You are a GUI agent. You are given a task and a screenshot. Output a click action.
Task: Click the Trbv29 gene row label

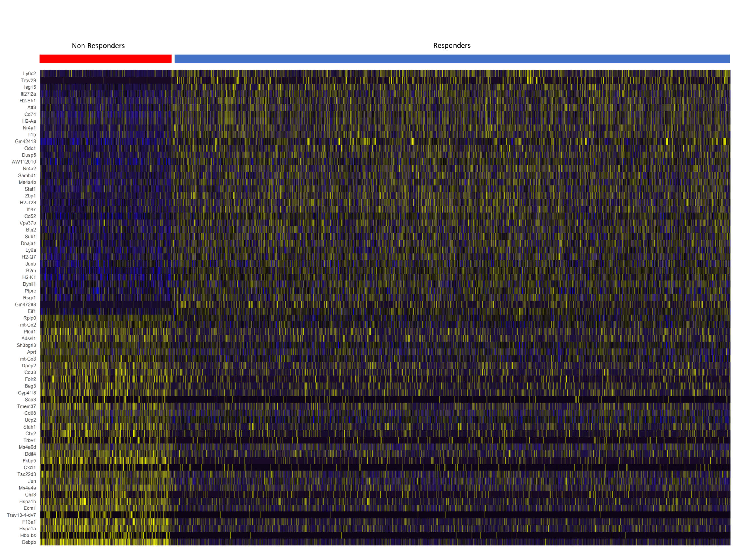[x=28, y=80]
